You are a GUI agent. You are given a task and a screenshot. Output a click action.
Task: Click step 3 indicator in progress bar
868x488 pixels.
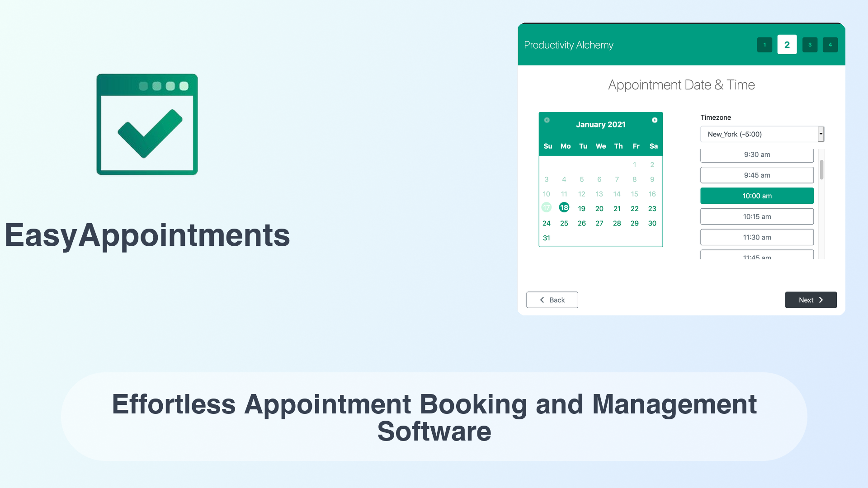(809, 44)
